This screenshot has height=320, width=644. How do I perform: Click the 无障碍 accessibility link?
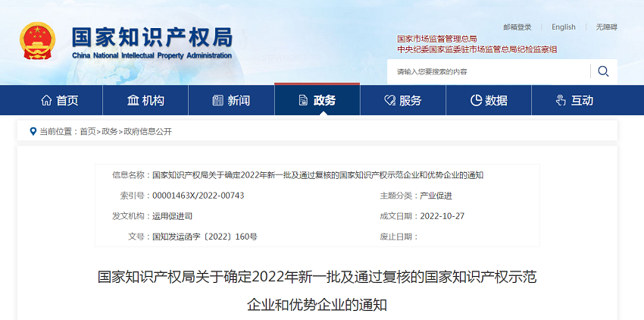(x=607, y=27)
